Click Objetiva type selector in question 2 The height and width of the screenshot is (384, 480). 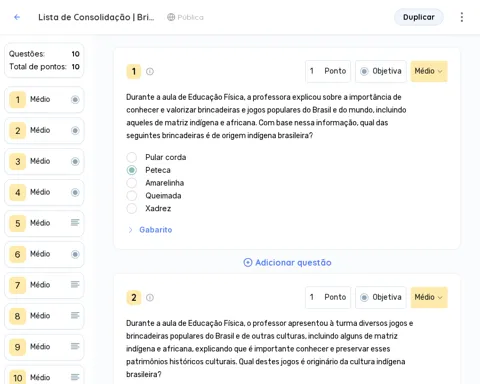point(381,297)
